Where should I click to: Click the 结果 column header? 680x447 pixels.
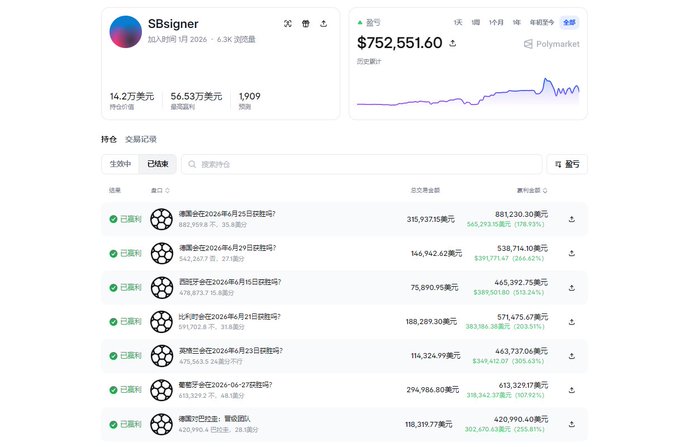coord(115,190)
